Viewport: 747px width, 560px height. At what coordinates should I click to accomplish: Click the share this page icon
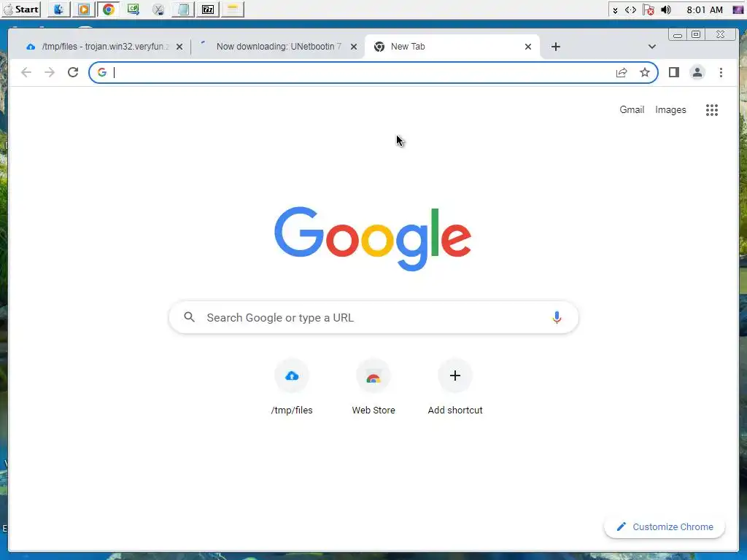coord(622,72)
